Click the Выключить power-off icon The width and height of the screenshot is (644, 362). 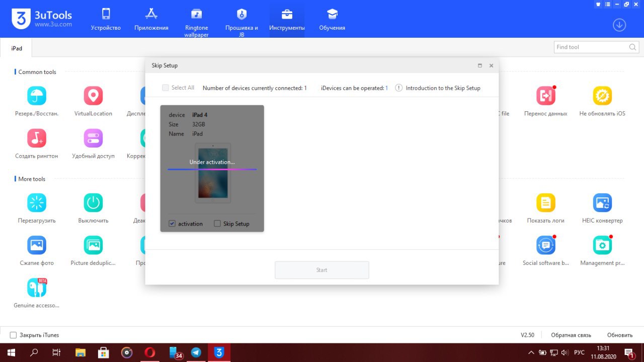pyautogui.click(x=93, y=202)
